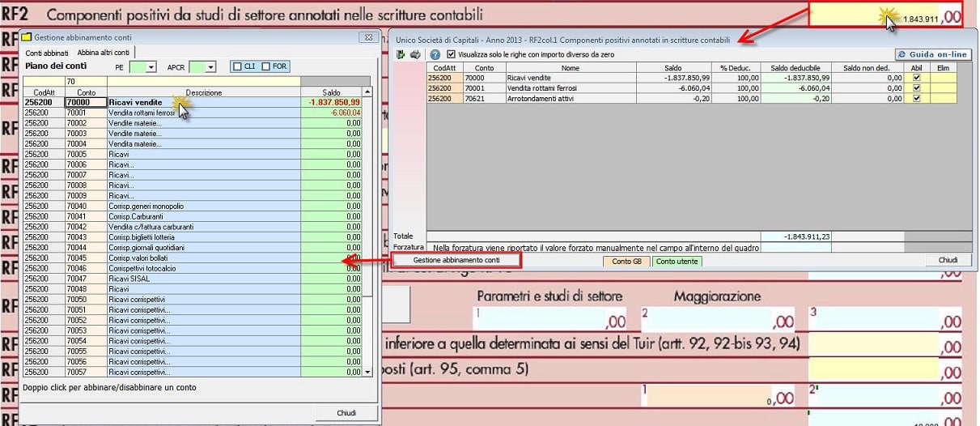Toggle 'Visualizza solo le righe con importo' checkbox
Viewport: 980px width, 426px height.
point(452,54)
